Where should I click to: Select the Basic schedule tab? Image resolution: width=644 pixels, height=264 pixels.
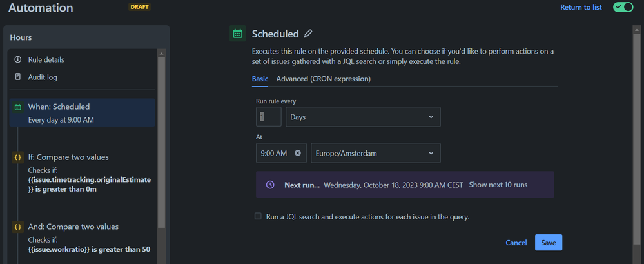point(260,79)
